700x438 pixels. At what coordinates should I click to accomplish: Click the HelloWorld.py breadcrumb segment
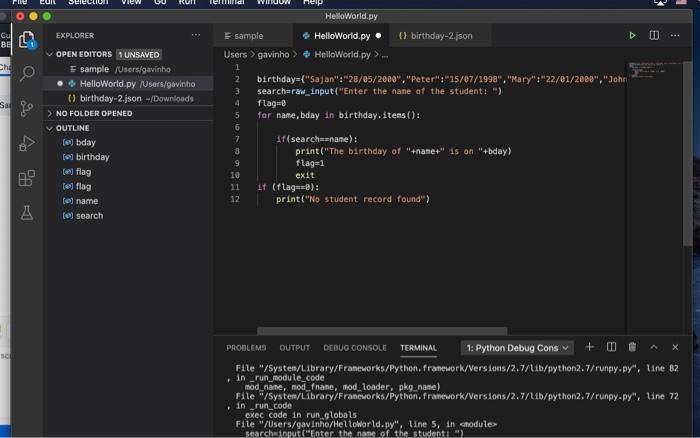(x=342, y=54)
